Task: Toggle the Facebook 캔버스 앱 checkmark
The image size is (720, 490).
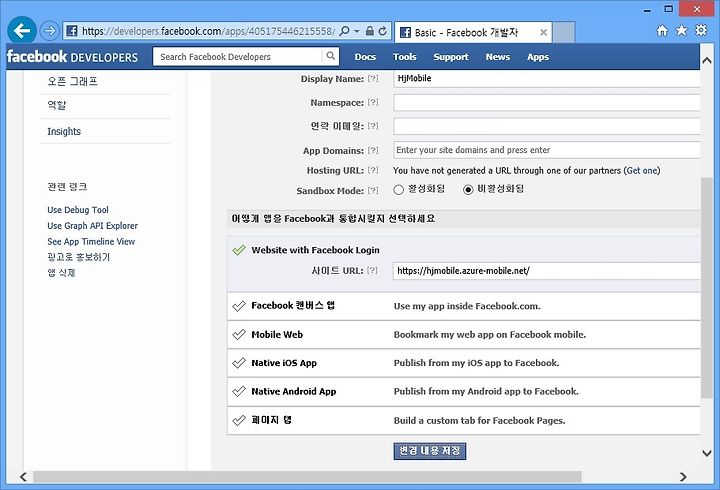Action: tap(239, 306)
